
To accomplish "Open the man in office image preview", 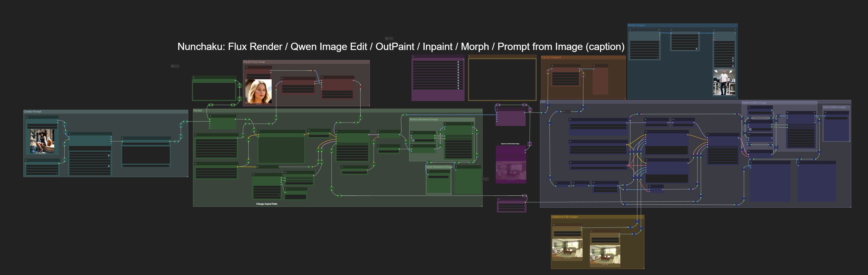I will coord(724,82).
